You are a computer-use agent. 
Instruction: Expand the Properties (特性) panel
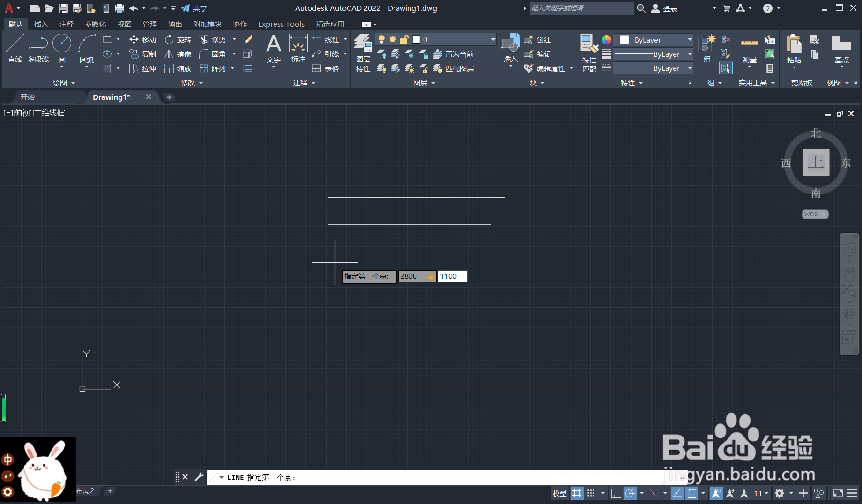[x=632, y=83]
